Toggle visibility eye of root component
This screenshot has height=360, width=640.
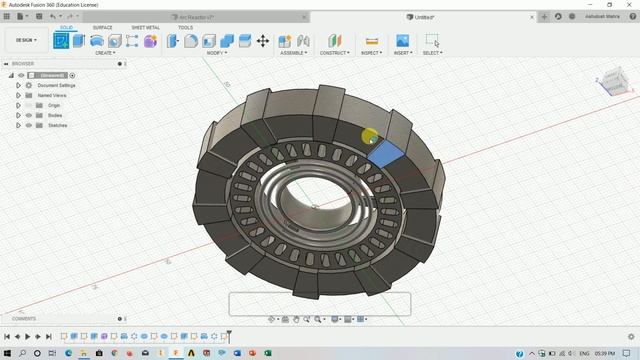[x=21, y=76]
